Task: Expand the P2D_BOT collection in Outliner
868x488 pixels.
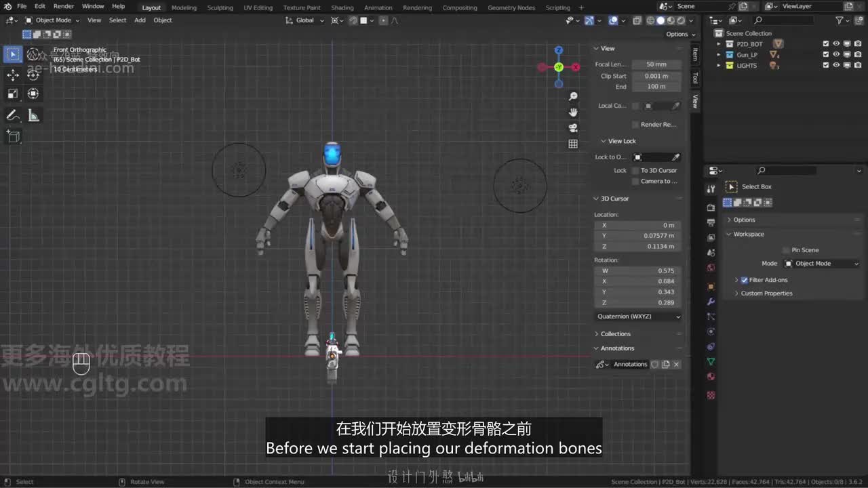Action: point(719,44)
